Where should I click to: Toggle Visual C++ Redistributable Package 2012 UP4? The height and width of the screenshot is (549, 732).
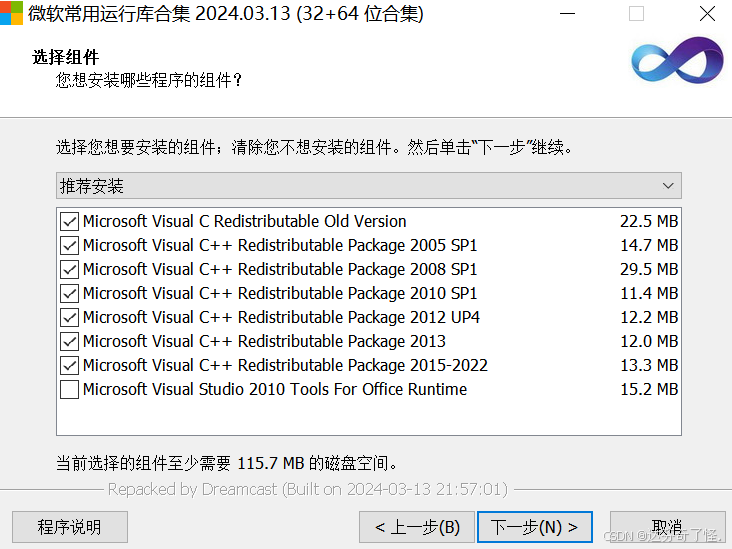pos(69,317)
